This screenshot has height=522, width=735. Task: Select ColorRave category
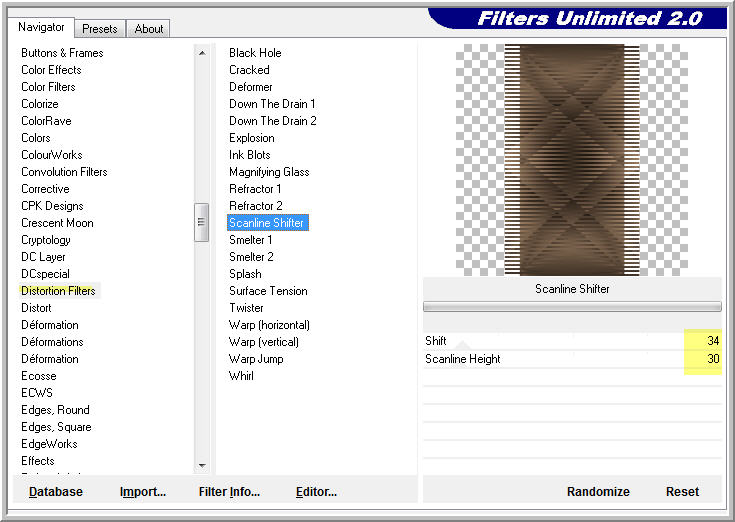point(46,121)
